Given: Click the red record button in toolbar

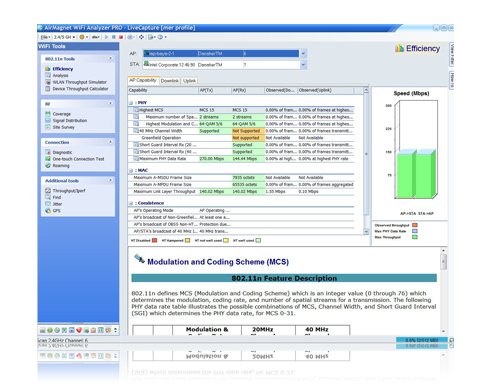Looking at the screenshot, I should click(121, 37).
